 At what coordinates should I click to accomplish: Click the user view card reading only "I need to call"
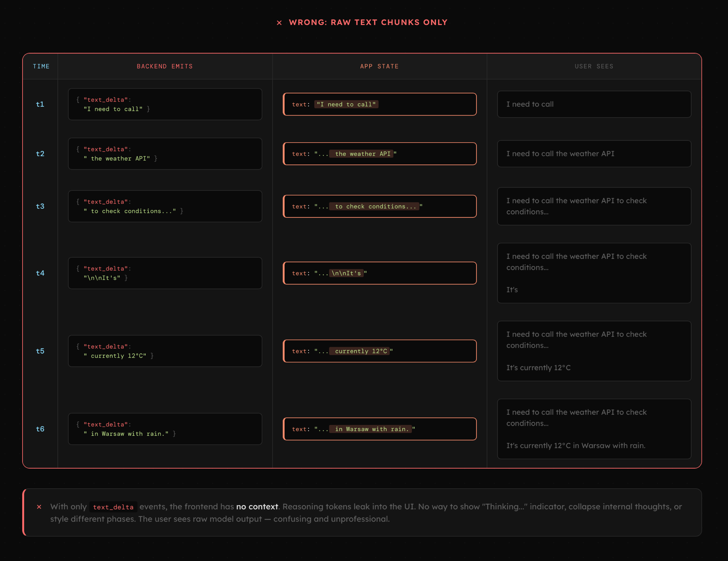coord(594,104)
